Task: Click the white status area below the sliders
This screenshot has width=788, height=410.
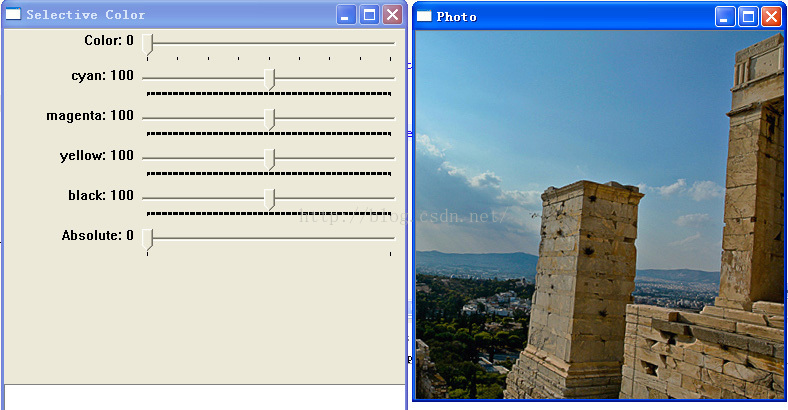Action: coord(205,397)
